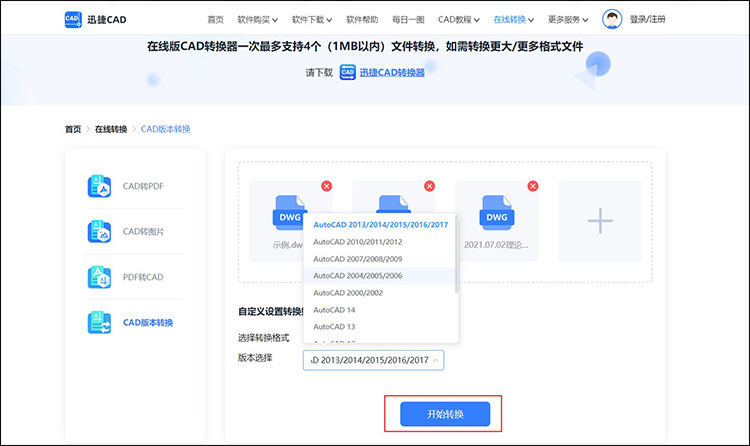Expand the 更多服务 menu
The width and height of the screenshot is (750, 446).
tap(568, 20)
